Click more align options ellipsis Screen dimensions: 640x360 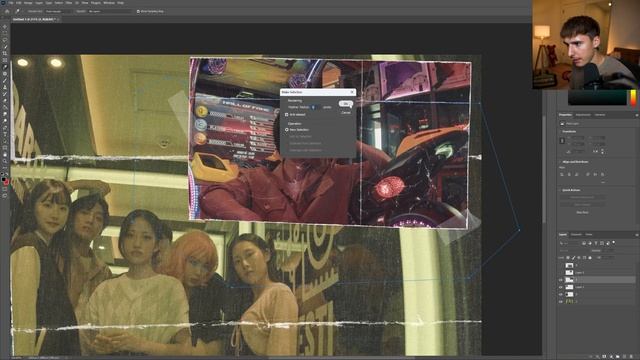[603, 182]
